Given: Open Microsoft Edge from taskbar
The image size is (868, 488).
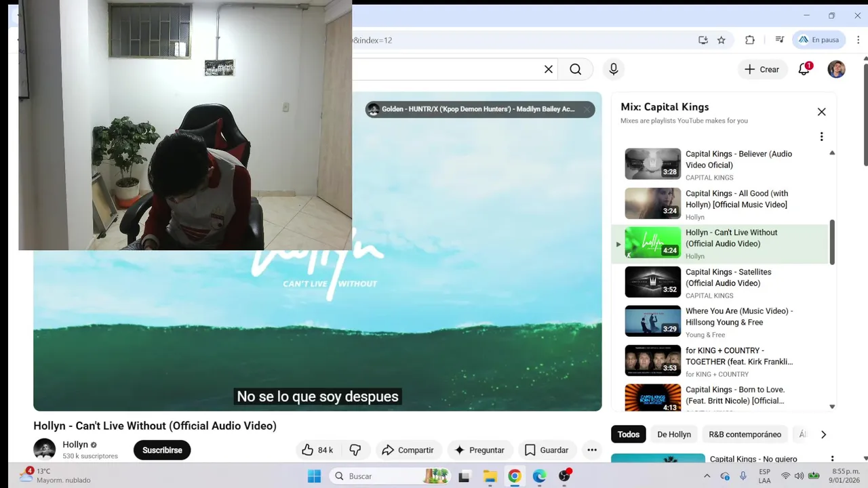Looking at the screenshot, I should coord(540,476).
